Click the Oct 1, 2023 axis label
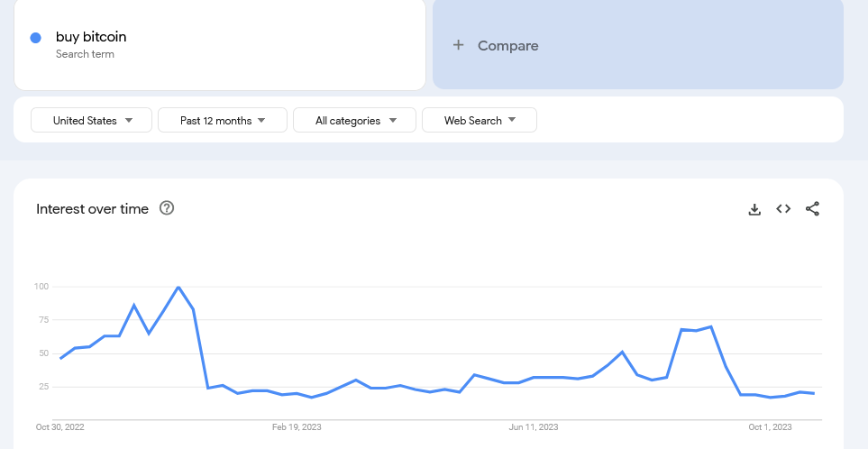This screenshot has width=868, height=449. pyautogui.click(x=770, y=427)
